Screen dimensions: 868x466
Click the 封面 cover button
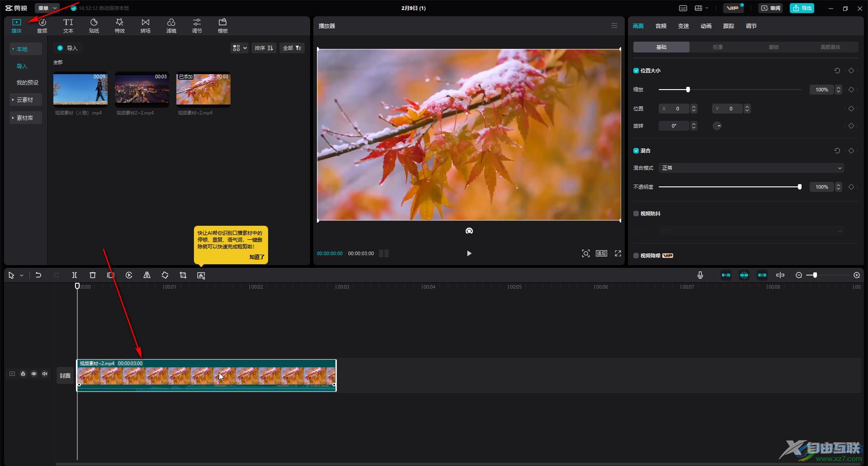point(65,376)
